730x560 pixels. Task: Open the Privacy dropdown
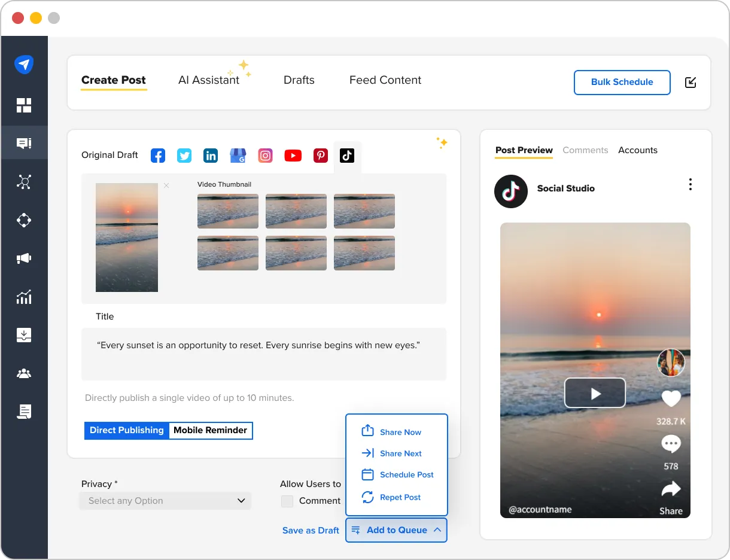166,501
